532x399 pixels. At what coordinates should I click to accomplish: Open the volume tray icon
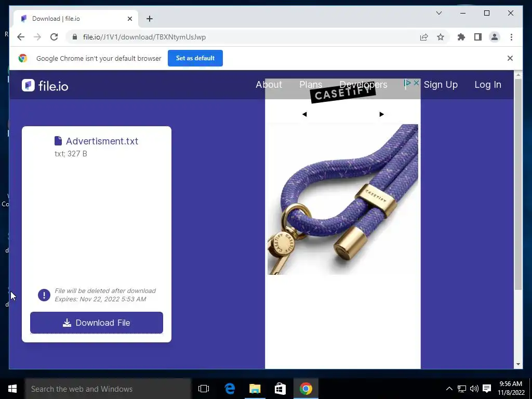(474, 389)
